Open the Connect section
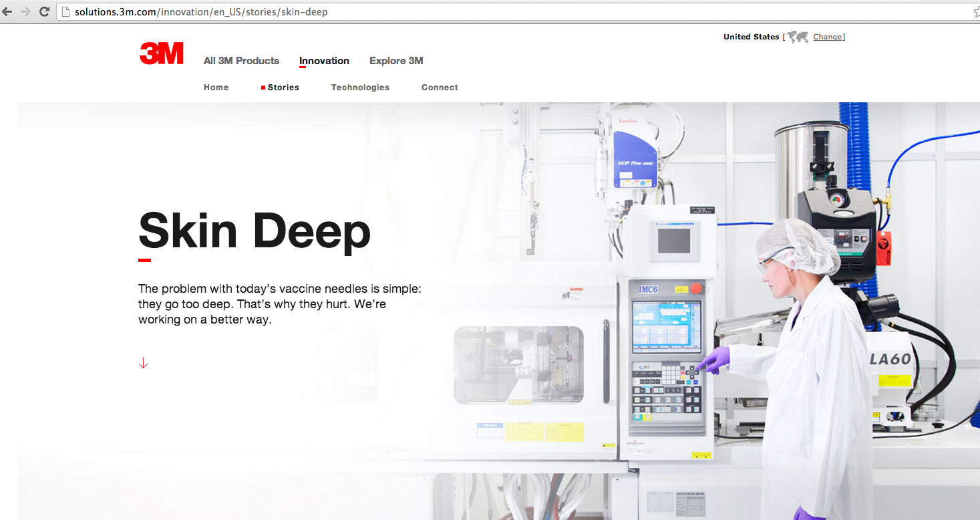980x520 pixels. point(439,87)
